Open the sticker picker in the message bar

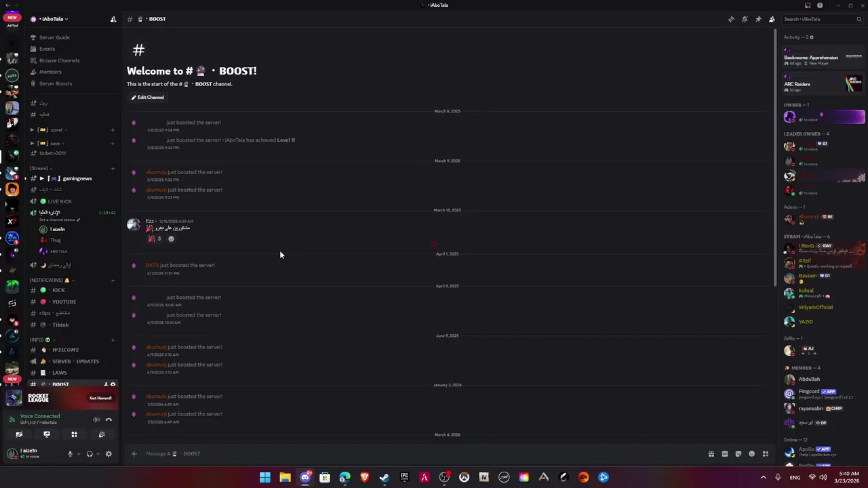[x=738, y=454]
